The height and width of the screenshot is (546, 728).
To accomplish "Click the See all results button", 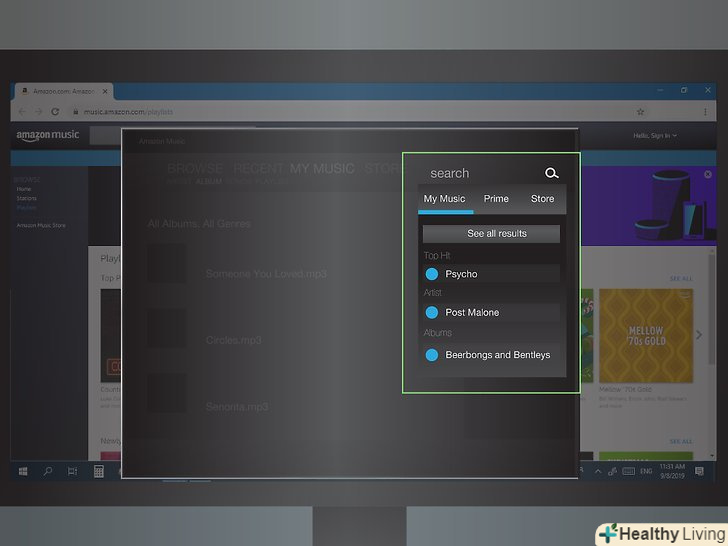I will click(x=491, y=234).
